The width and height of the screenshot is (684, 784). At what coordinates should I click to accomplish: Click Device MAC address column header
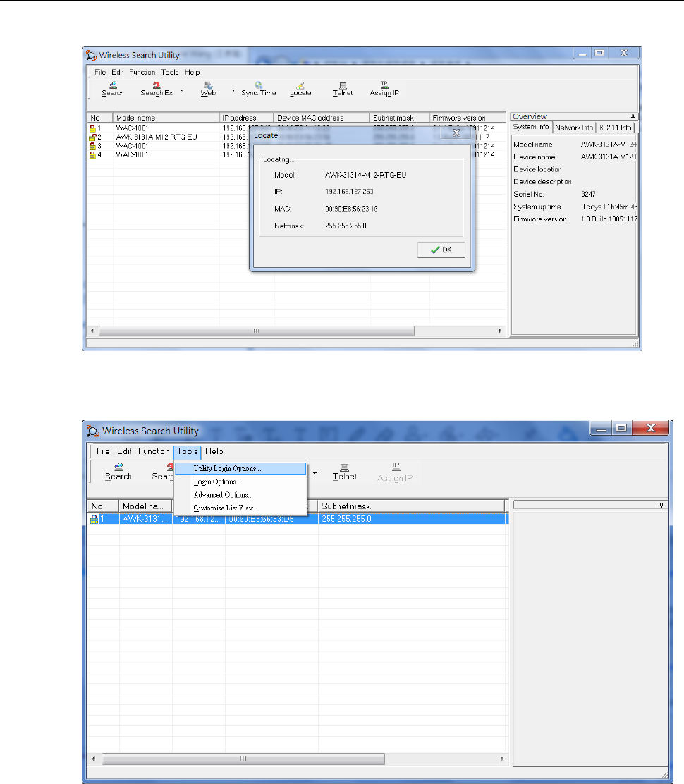[322, 118]
